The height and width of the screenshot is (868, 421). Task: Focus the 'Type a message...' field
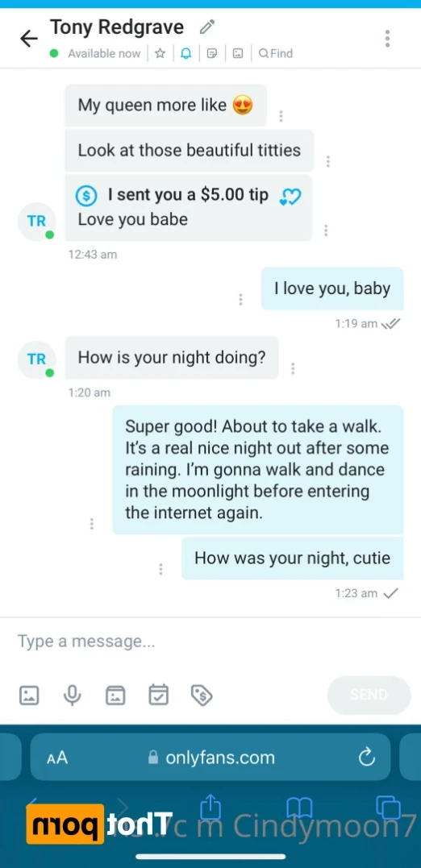[x=210, y=642]
